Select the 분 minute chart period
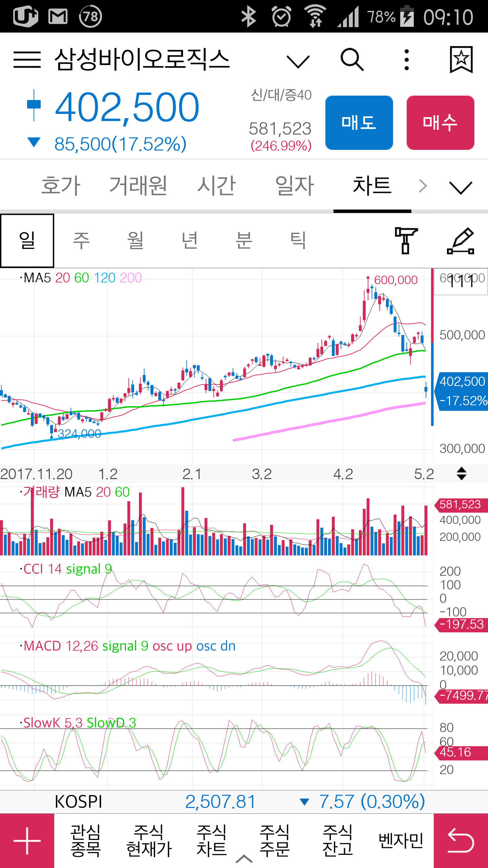 (244, 241)
